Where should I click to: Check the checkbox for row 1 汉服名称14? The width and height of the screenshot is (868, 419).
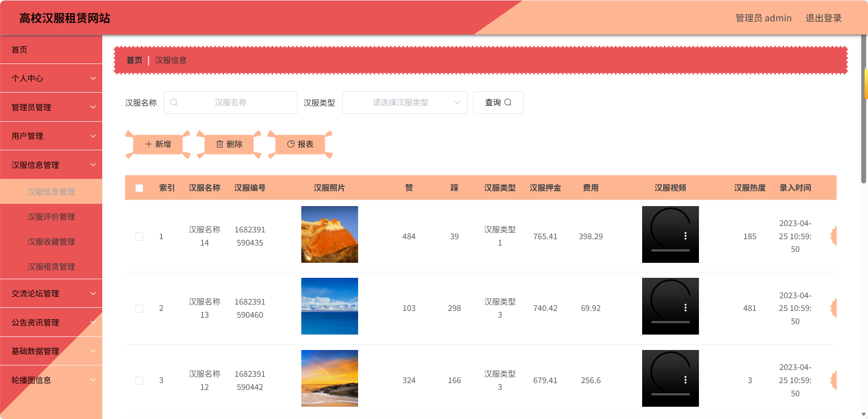(140, 237)
